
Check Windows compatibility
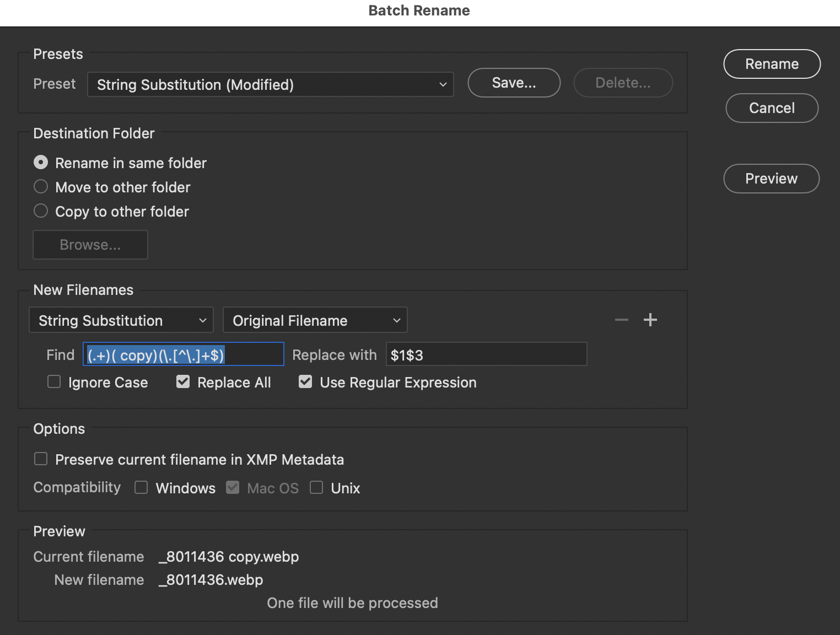pyautogui.click(x=141, y=487)
